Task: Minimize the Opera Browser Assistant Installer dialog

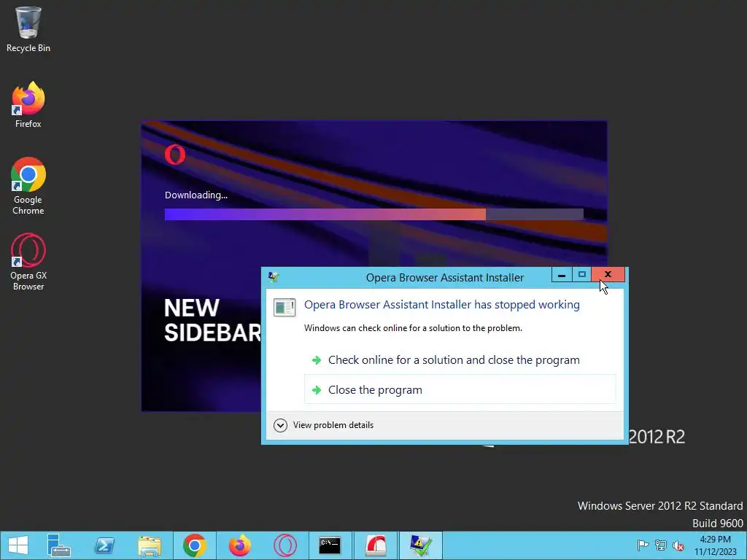Action: pos(562,275)
